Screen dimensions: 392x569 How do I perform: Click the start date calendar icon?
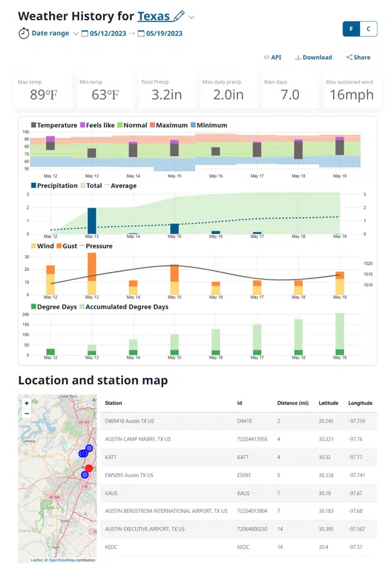[84, 33]
